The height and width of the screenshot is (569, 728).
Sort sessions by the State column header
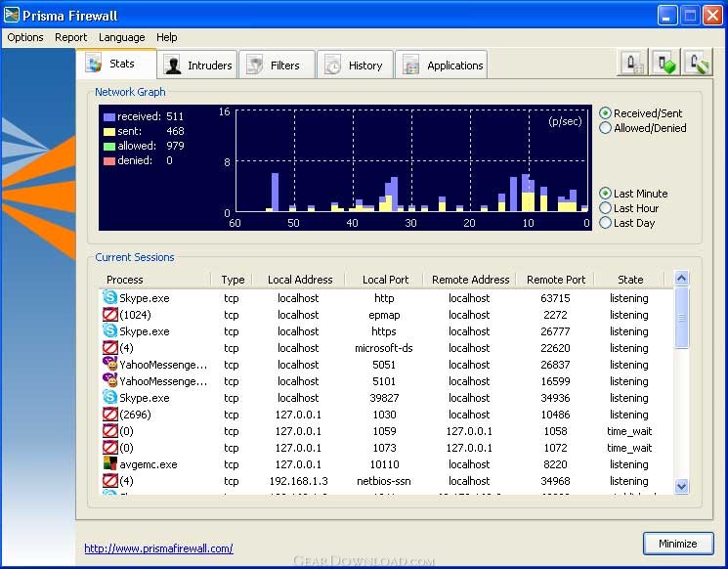point(630,280)
